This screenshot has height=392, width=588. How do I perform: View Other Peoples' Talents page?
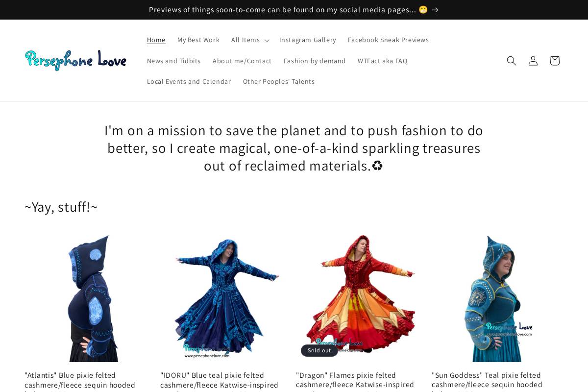[279, 81]
